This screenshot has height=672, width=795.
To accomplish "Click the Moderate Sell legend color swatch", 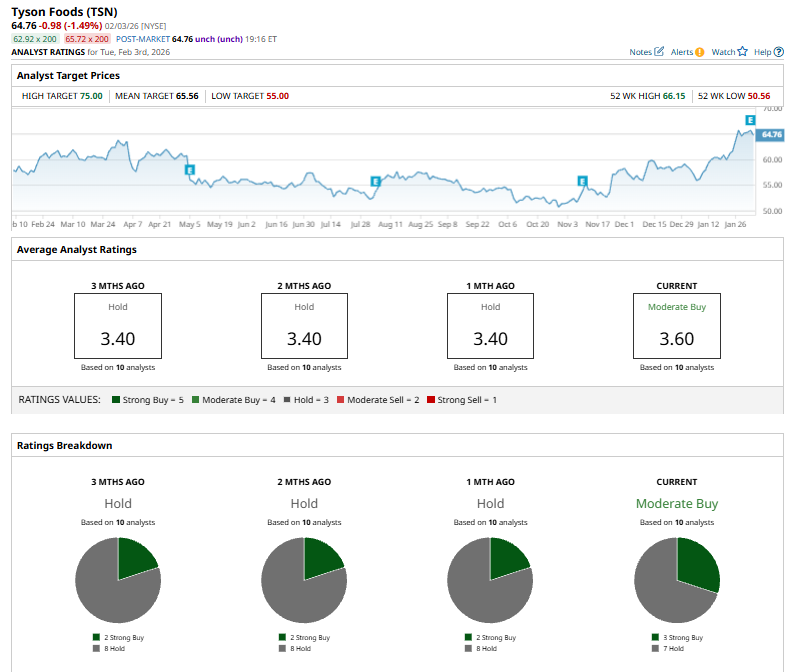I will pyautogui.click(x=341, y=400).
